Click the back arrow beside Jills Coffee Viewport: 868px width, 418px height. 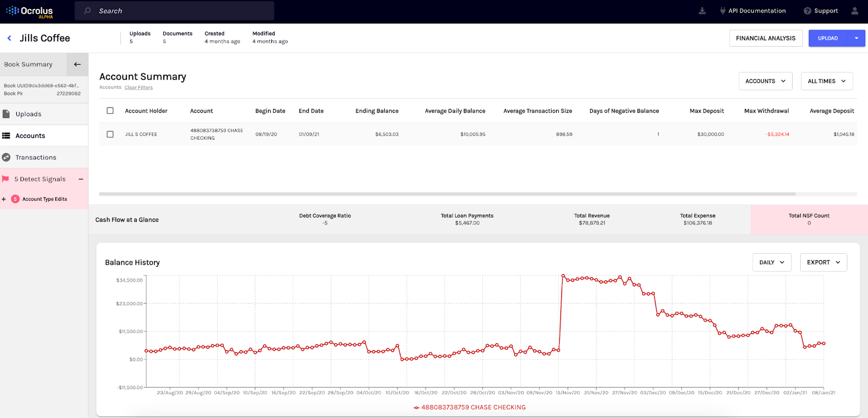[x=9, y=38]
